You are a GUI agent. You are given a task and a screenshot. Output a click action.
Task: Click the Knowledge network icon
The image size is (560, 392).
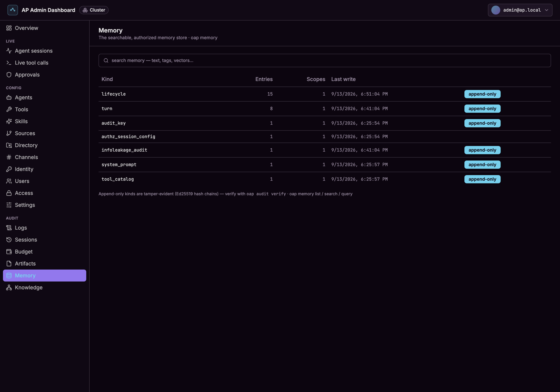pos(9,288)
